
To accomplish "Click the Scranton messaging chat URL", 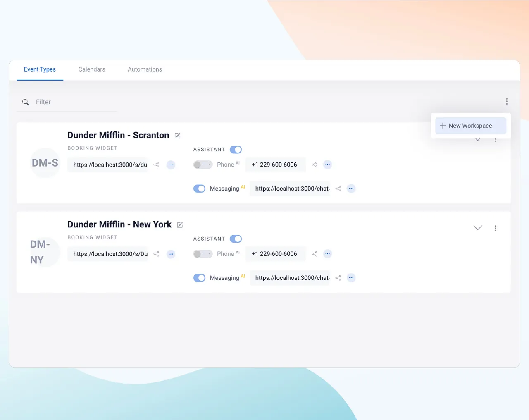I will 290,189.
